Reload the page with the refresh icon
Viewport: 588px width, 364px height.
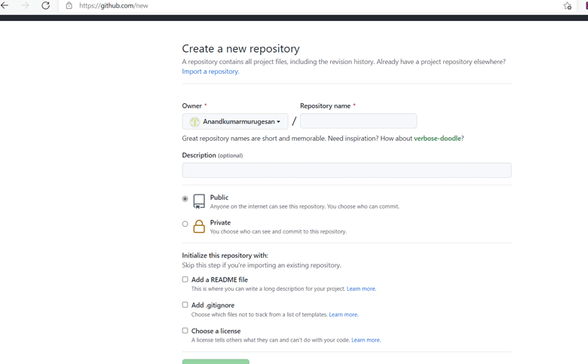pyautogui.click(x=46, y=5)
